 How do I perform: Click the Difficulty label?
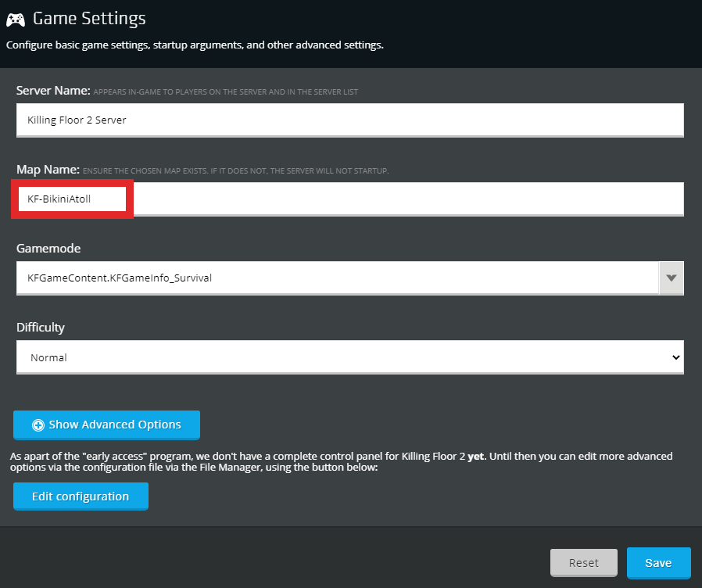pyautogui.click(x=41, y=328)
